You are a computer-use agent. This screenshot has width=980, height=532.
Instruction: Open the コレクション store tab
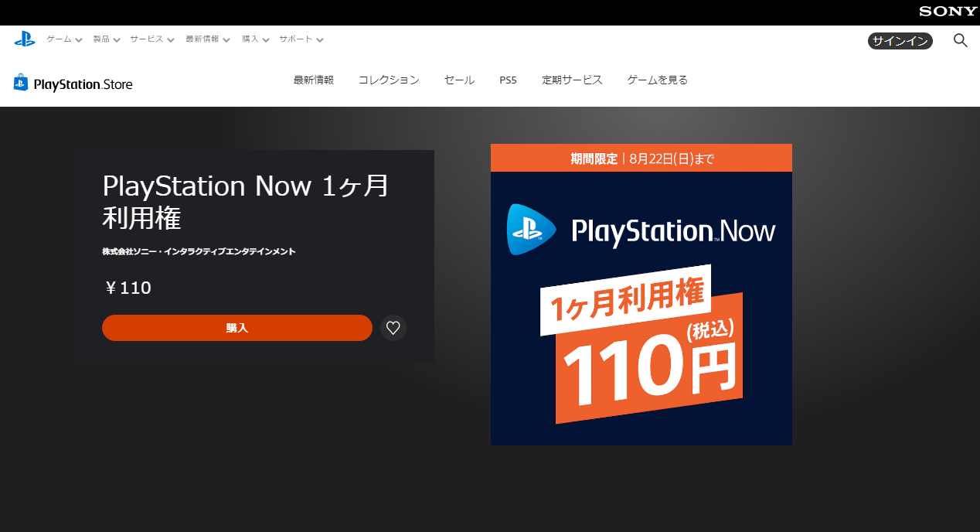click(x=389, y=80)
